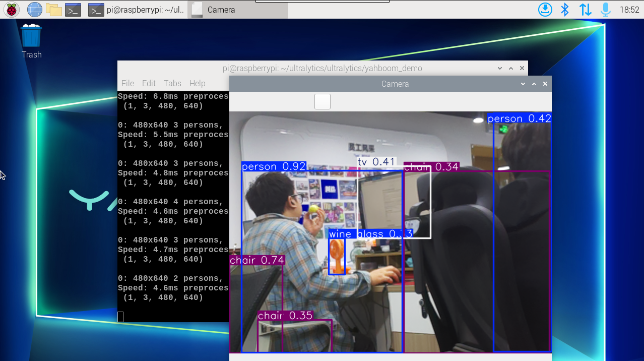The width and height of the screenshot is (644, 361).
Task: Open the Bluetooth tray menu
Action: (565, 9)
